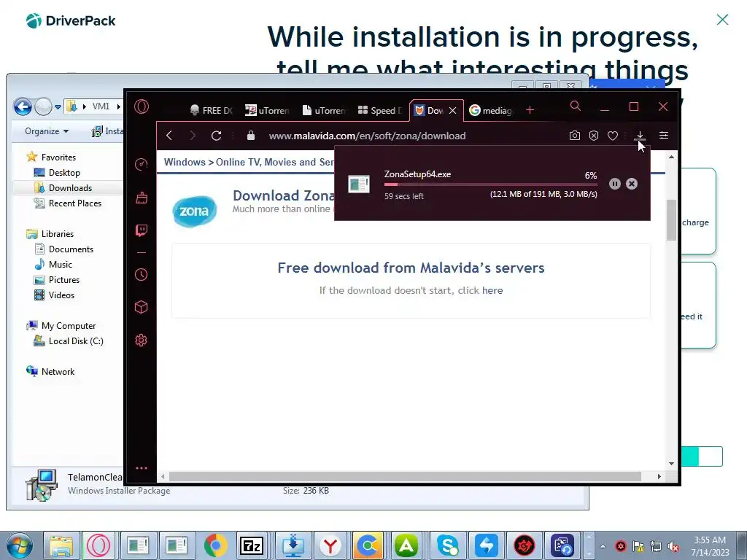Click the 'here' download link
Image resolution: width=747 pixels, height=560 pixels.
click(492, 290)
